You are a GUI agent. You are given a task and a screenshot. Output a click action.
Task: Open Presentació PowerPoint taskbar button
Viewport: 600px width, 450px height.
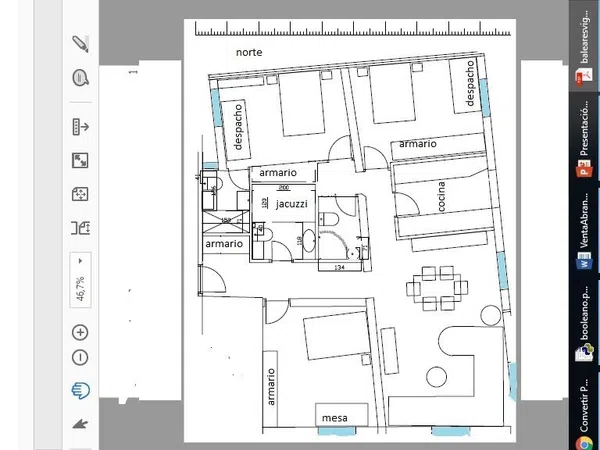584,138
